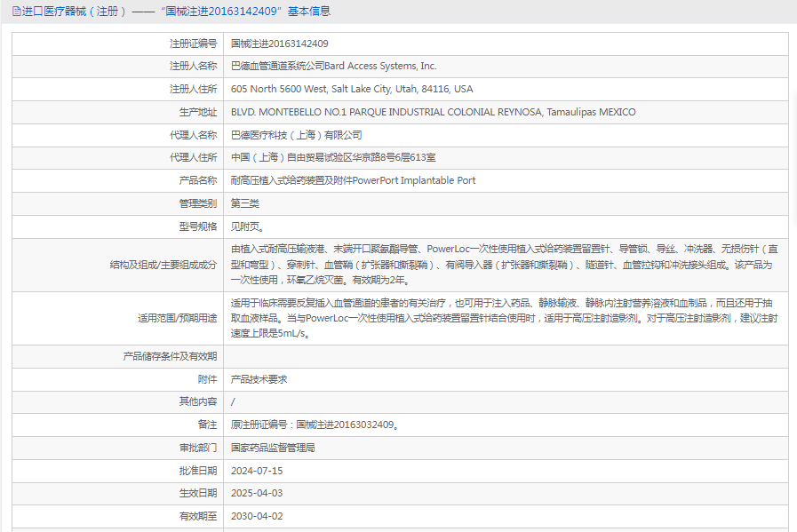Select the address "605 North 5600 West, Salt Lake City"
797x532 pixels.
tap(311, 89)
